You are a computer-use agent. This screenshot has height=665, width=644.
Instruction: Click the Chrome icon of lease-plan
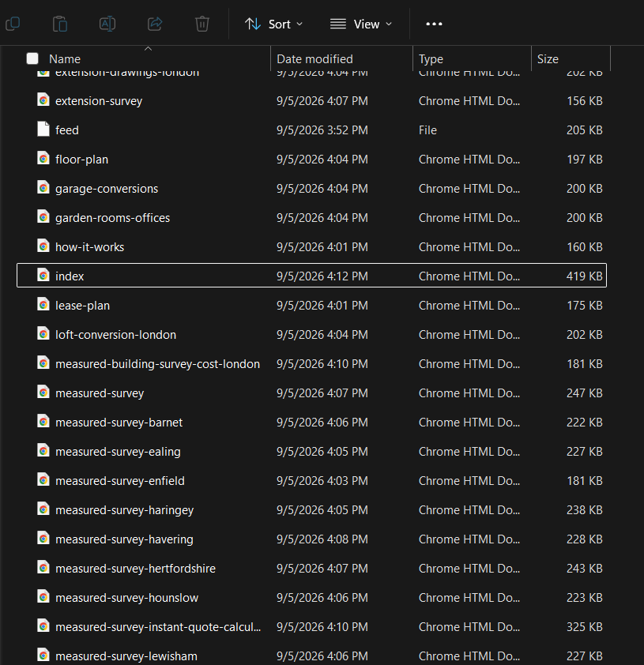coord(43,305)
